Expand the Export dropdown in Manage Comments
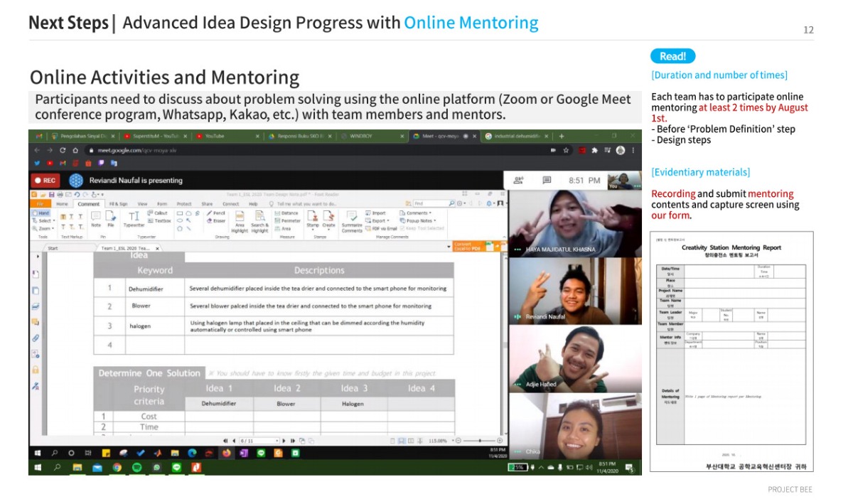 377,220
